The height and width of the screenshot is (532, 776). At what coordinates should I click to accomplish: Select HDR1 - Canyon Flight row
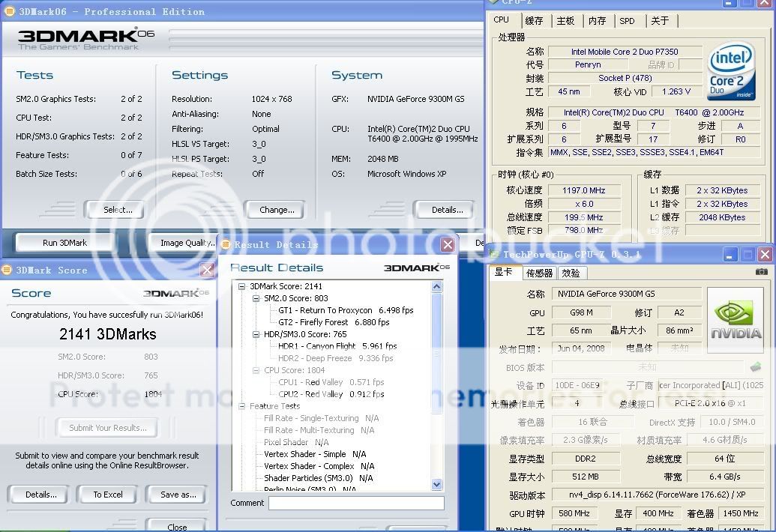click(337, 346)
